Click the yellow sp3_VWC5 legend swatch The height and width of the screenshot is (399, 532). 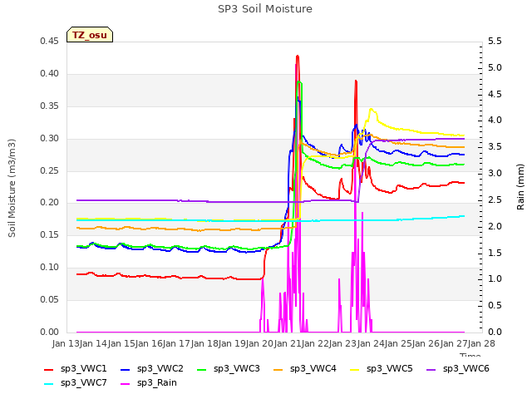pos(355,369)
